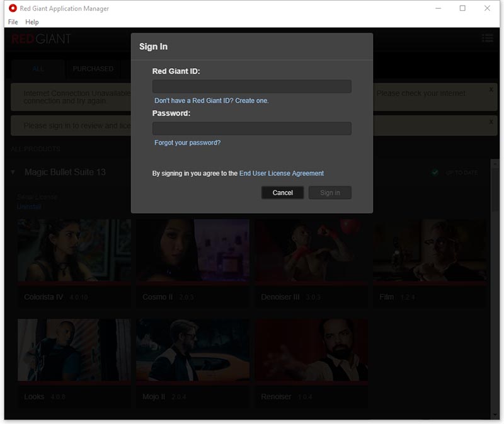Click the 'Forgot your password?' link

(187, 143)
